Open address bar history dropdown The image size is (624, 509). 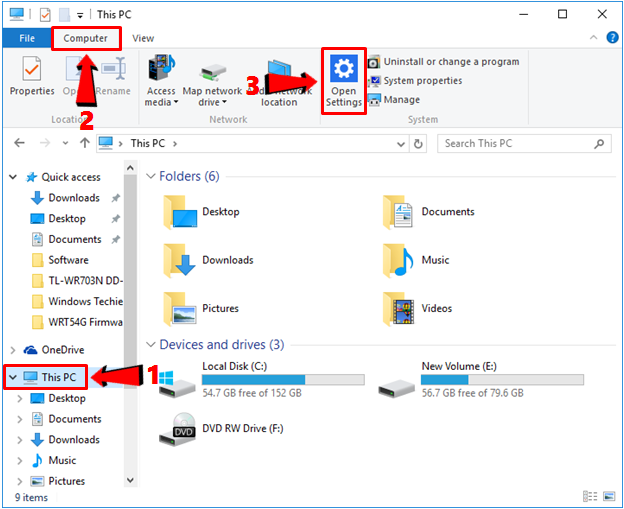[x=401, y=144]
